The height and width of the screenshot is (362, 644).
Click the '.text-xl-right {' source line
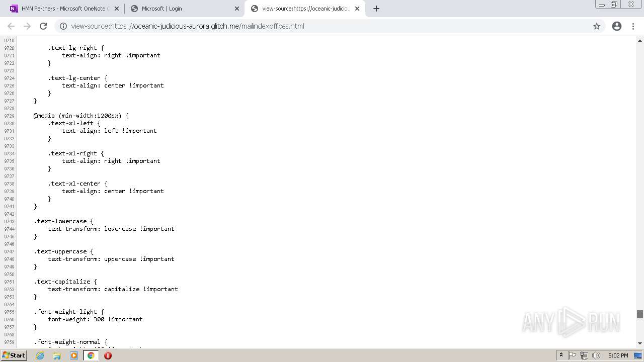76,153
